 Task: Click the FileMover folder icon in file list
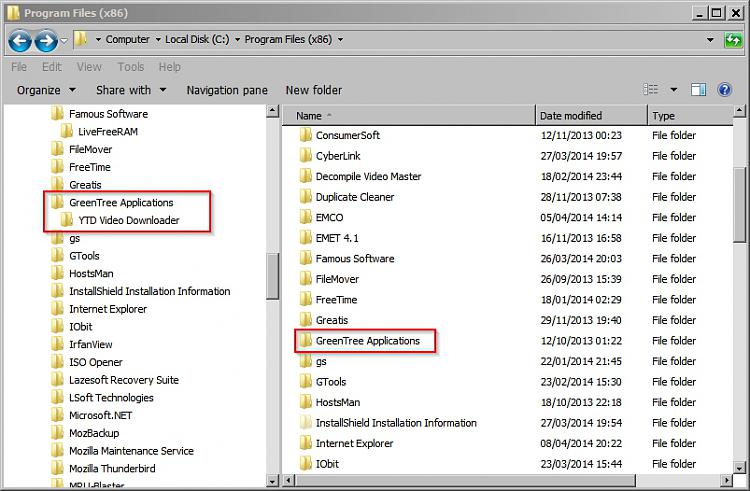(x=305, y=279)
